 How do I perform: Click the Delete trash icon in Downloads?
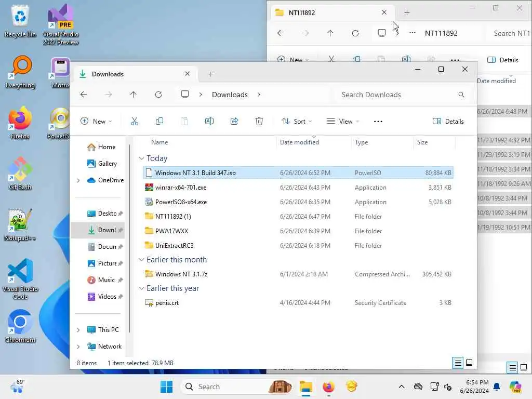point(259,121)
